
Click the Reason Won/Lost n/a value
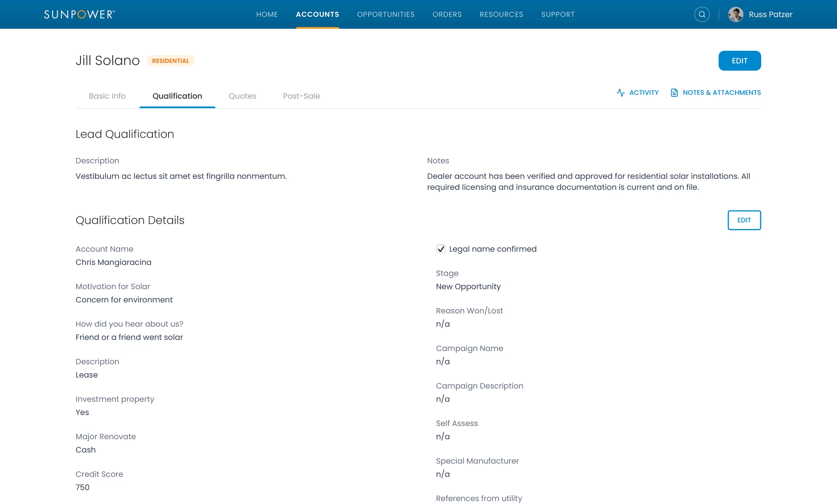click(x=443, y=324)
